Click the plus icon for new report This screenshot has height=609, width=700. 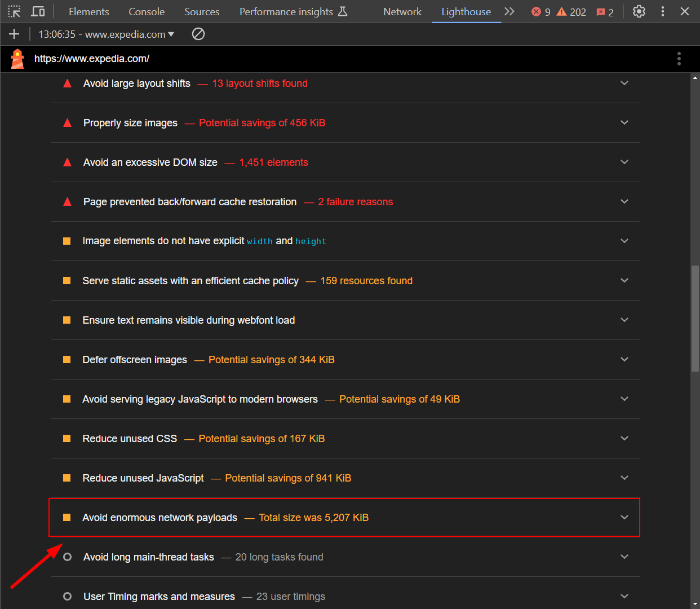point(14,34)
